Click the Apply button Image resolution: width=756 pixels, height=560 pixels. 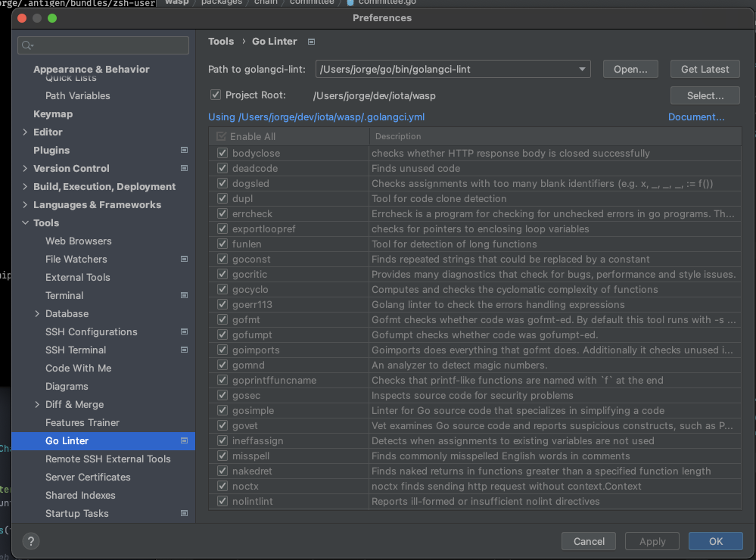tap(652, 541)
